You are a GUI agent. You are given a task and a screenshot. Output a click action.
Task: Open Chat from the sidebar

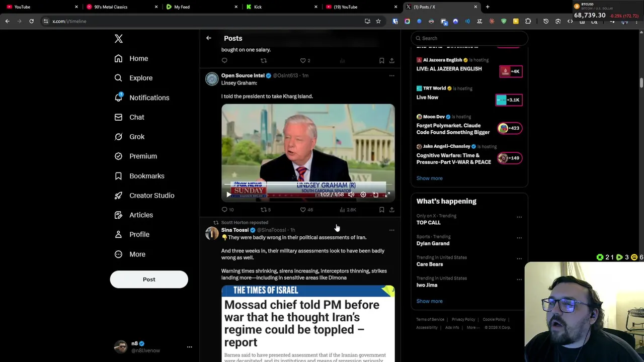pos(129,117)
